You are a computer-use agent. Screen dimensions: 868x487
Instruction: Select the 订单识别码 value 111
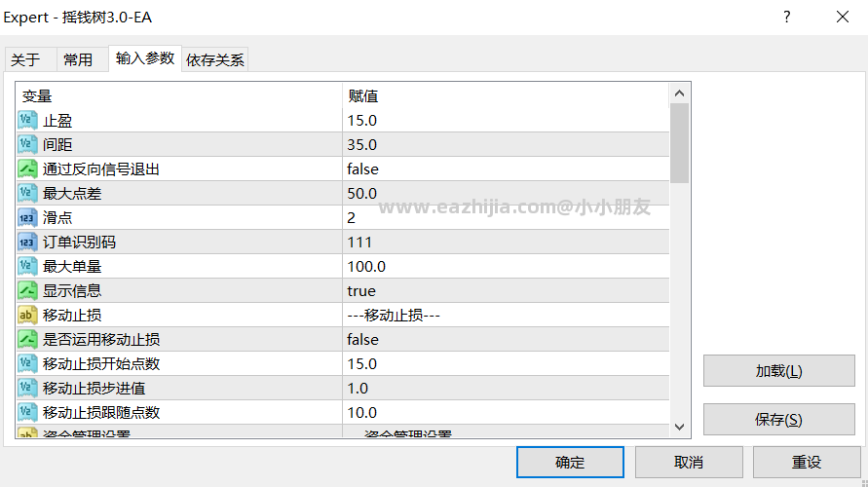[359, 243]
